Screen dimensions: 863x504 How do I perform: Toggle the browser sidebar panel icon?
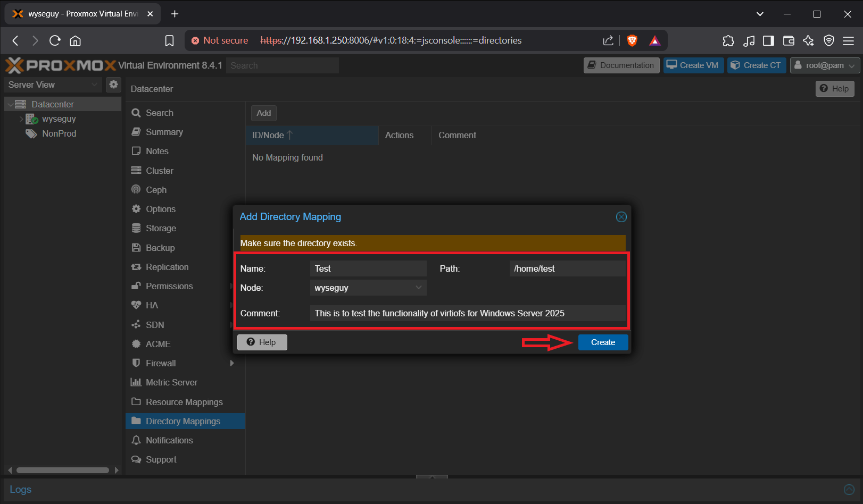point(768,40)
